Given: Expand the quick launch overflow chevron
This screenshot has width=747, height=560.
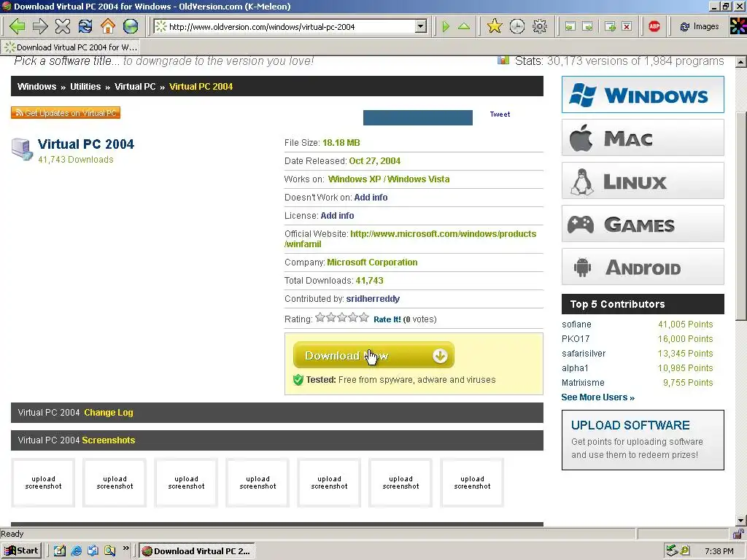Looking at the screenshot, I should click(125, 548).
